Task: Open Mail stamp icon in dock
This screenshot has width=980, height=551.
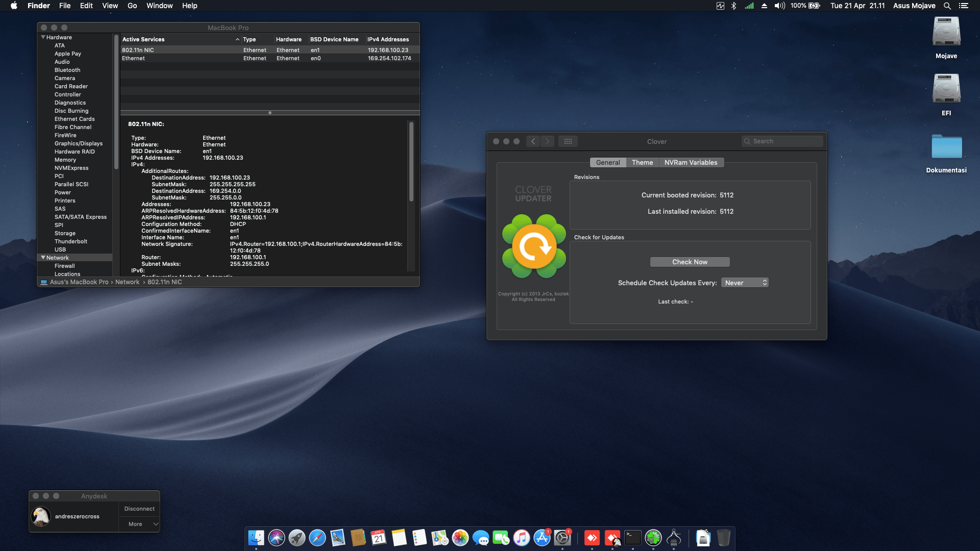Action: (338, 538)
